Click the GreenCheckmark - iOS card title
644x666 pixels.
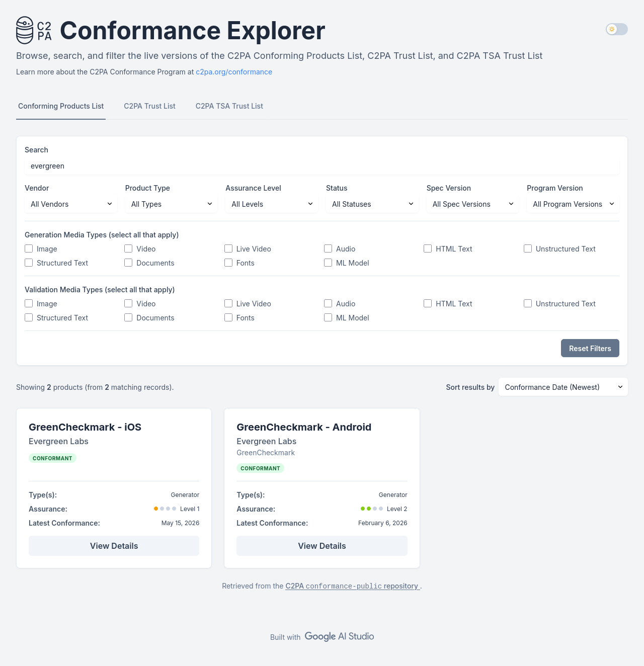[85, 427]
